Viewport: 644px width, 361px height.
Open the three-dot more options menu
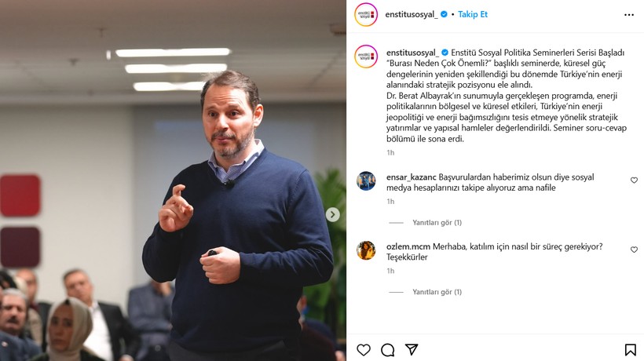[629, 15]
